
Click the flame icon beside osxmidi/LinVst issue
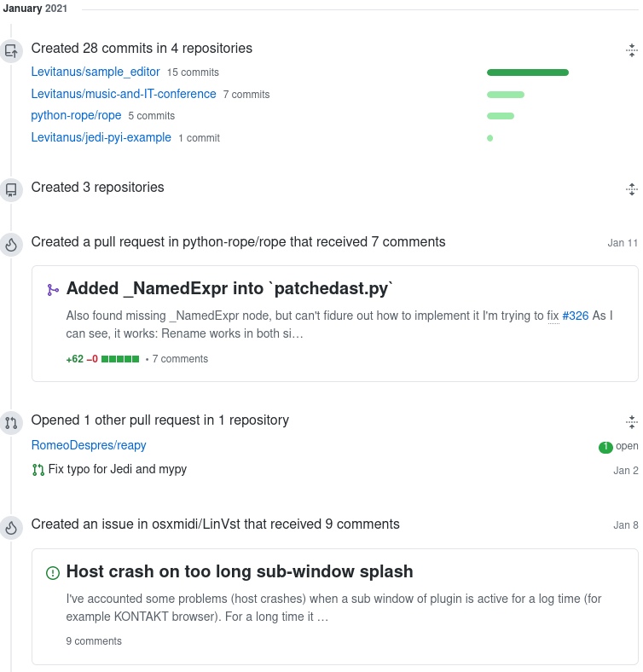coord(11,527)
